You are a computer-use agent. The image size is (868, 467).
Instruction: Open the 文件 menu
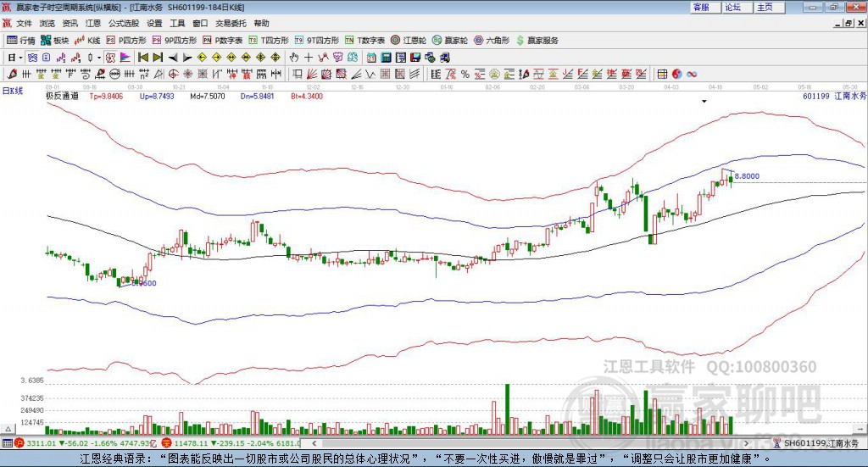24,23
